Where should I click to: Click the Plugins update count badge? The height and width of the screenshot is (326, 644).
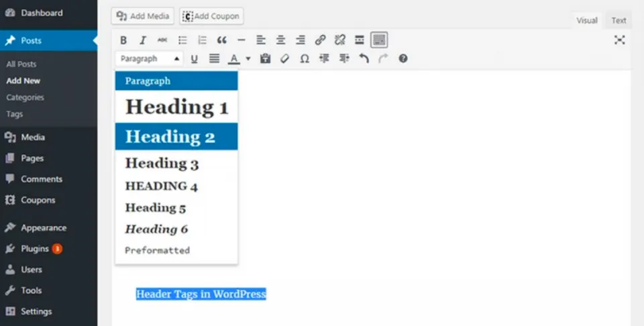pyautogui.click(x=57, y=248)
